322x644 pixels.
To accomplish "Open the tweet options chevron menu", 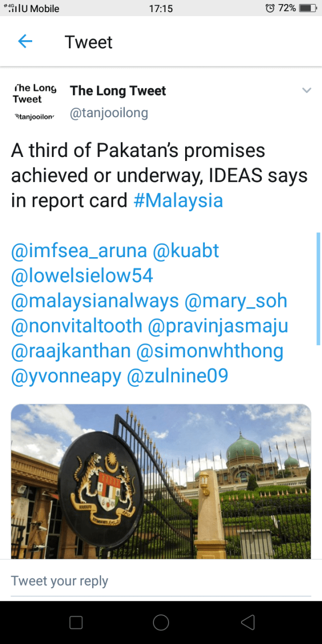I will (307, 91).
